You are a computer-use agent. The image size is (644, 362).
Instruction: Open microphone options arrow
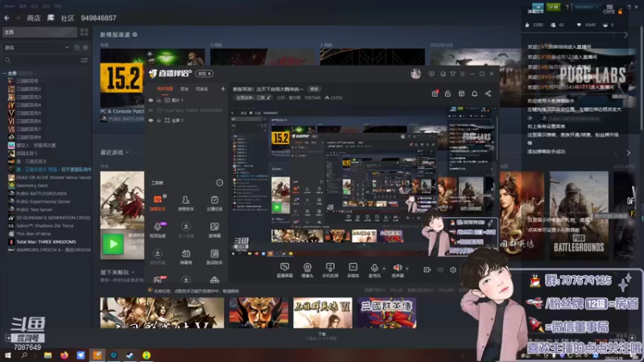tap(384, 269)
